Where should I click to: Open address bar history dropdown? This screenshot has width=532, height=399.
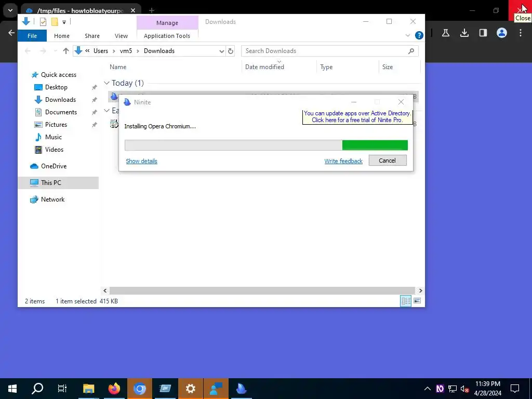[221, 51]
